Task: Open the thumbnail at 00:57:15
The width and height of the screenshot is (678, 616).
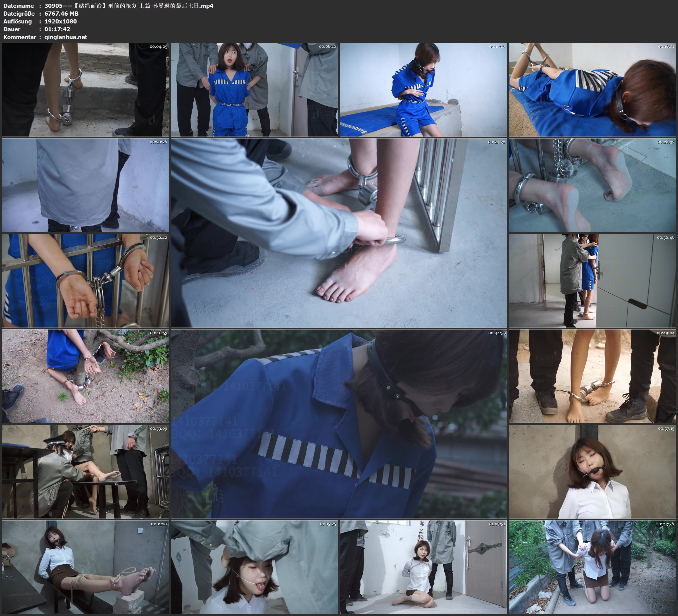Action: click(x=592, y=471)
